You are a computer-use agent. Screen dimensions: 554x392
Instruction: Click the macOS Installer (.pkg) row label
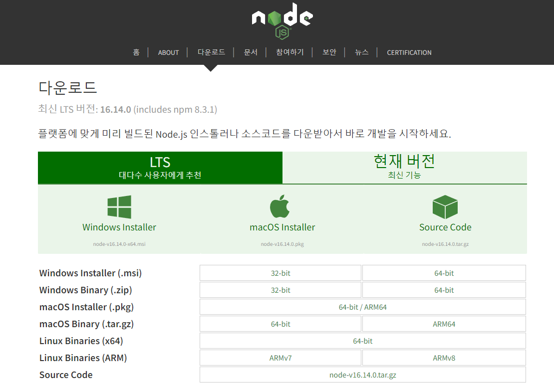click(86, 307)
